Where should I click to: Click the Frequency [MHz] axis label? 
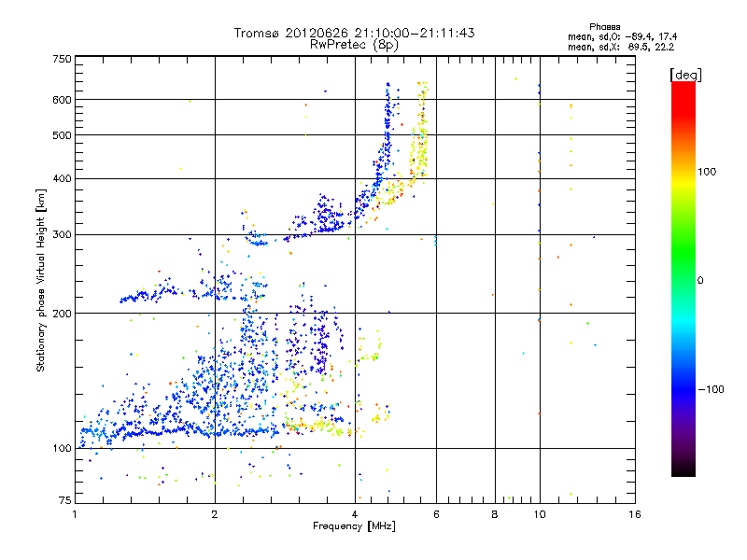point(354,526)
